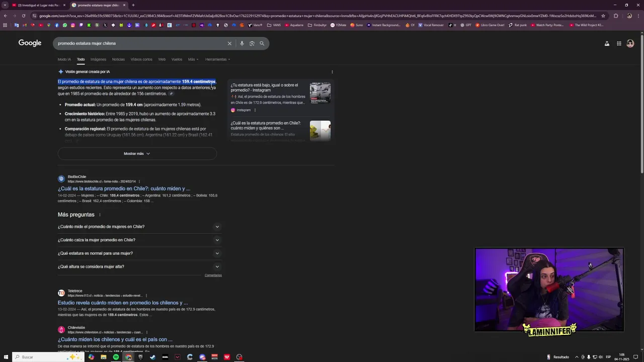Click inside the Google search query field
The height and width of the screenshot is (362, 644).
tap(141, 43)
